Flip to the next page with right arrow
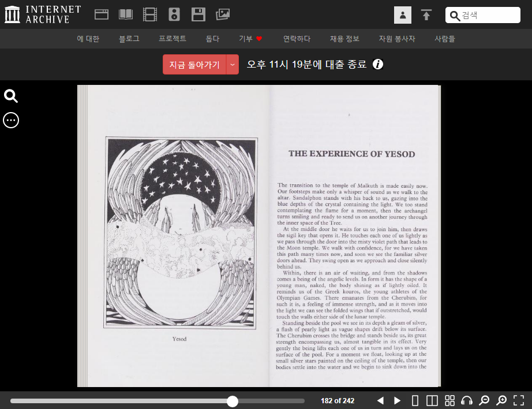This screenshot has width=532, height=409. coord(397,400)
